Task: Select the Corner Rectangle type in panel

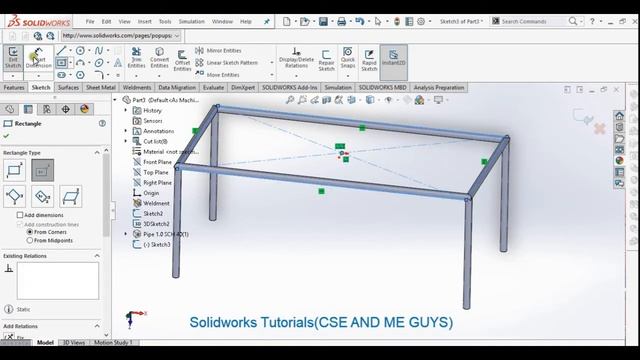Action: (14, 170)
